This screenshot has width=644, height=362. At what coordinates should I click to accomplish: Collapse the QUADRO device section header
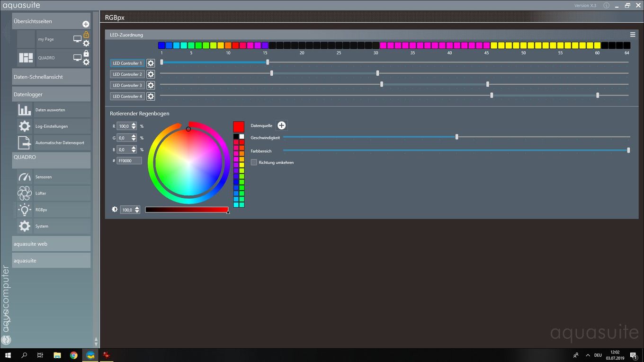51,160
